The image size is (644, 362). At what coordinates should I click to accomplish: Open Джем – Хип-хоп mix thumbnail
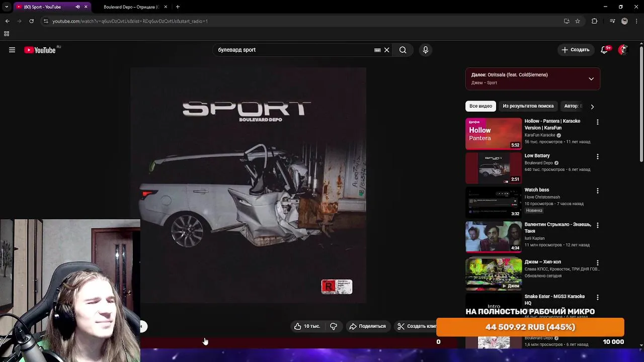[494, 274]
